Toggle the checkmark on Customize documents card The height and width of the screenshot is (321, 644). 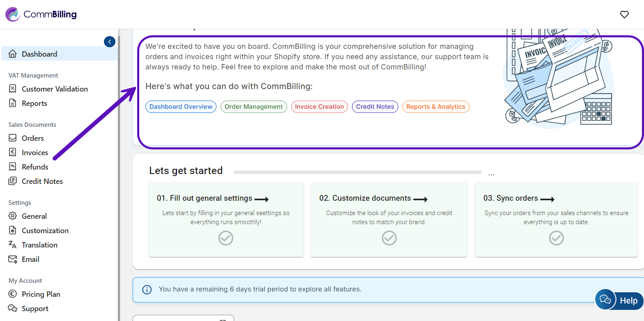click(x=389, y=238)
